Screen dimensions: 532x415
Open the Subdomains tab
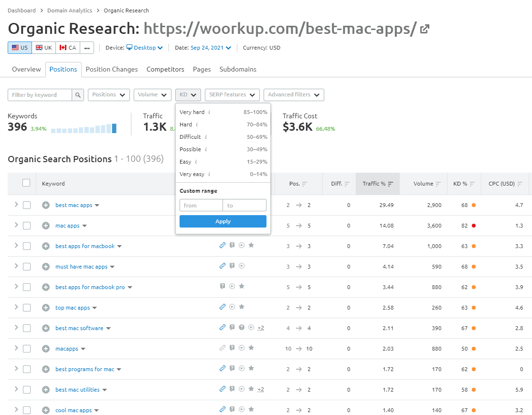[x=238, y=70]
